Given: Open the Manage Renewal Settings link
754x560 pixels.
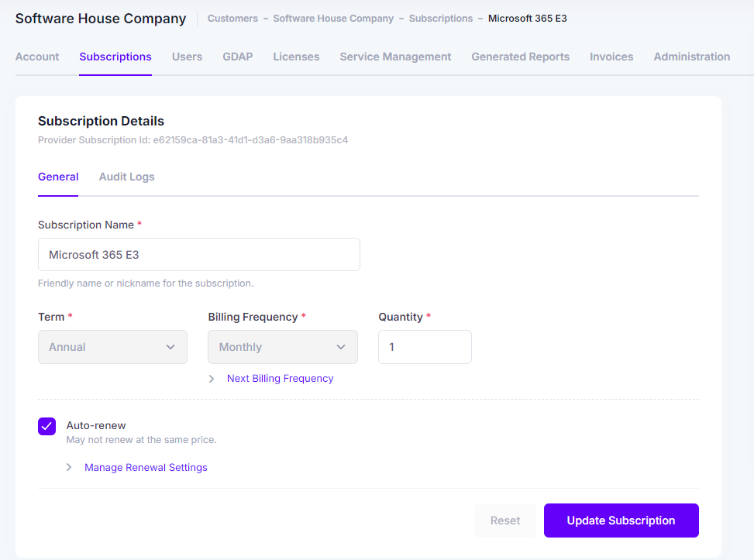Looking at the screenshot, I should point(146,467).
